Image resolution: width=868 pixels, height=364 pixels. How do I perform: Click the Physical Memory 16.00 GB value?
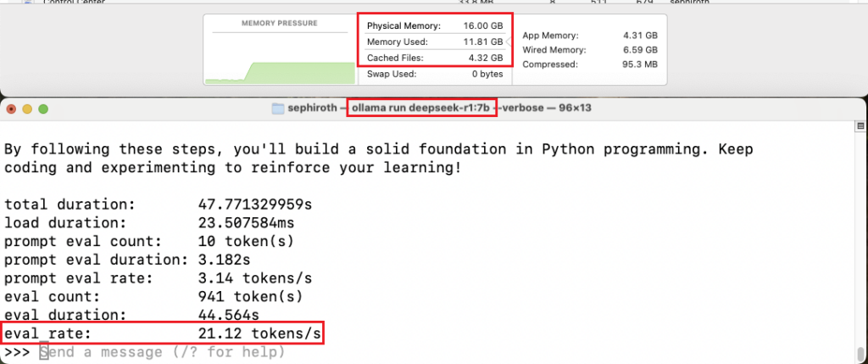(x=483, y=26)
